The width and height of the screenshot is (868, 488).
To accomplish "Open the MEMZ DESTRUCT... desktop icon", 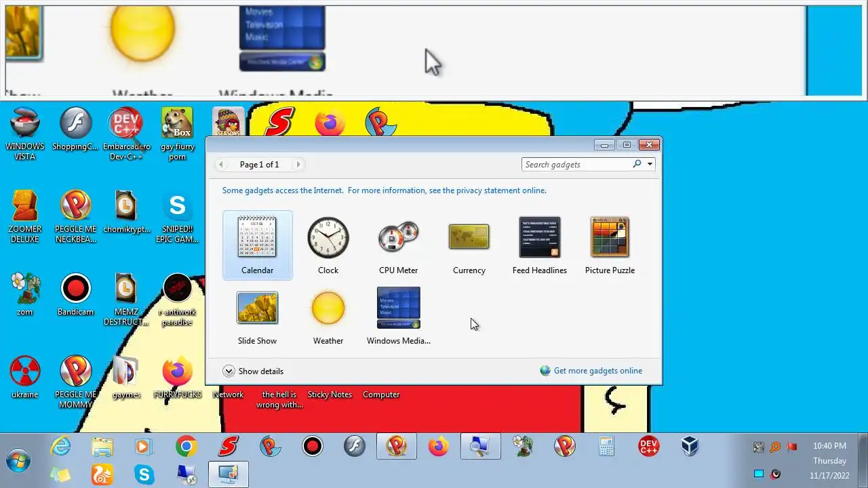I will click(x=126, y=300).
